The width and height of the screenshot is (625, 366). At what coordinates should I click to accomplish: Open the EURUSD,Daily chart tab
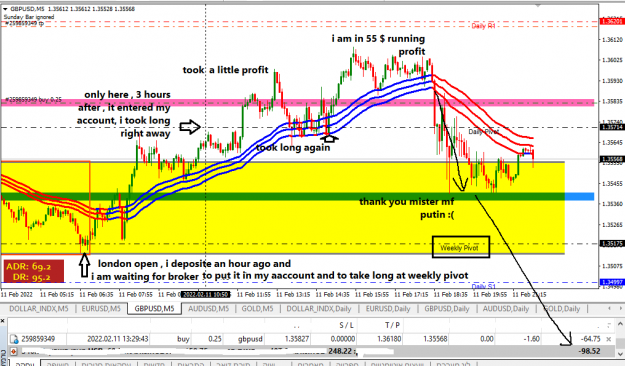pos(388,309)
